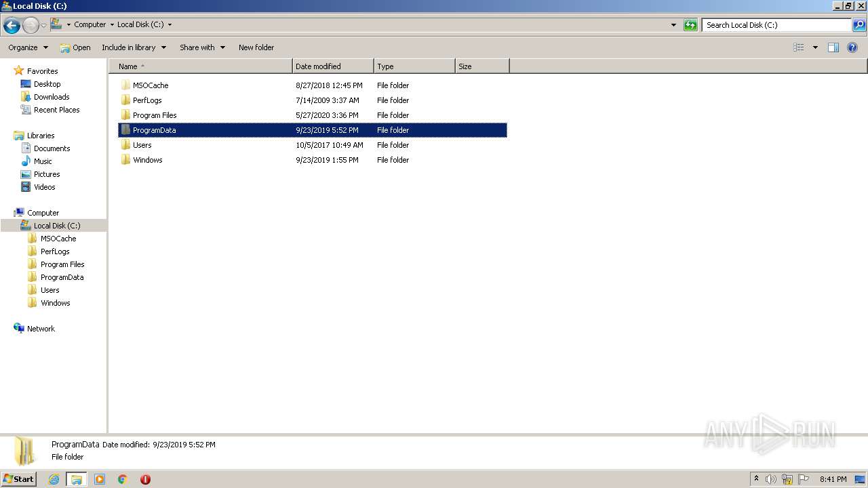Select Windows in the navigation tree
This screenshot has width=868, height=488.
coord(56,303)
